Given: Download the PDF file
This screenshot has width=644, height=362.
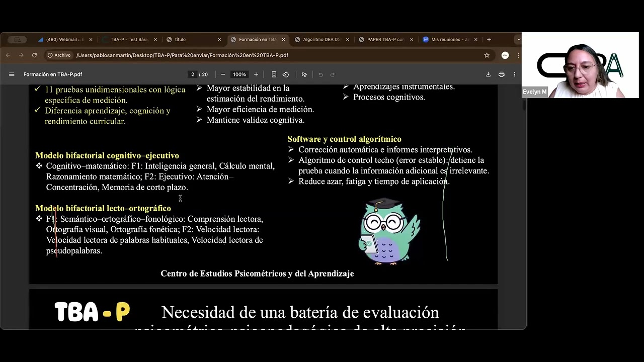Looking at the screenshot, I should pos(488,74).
